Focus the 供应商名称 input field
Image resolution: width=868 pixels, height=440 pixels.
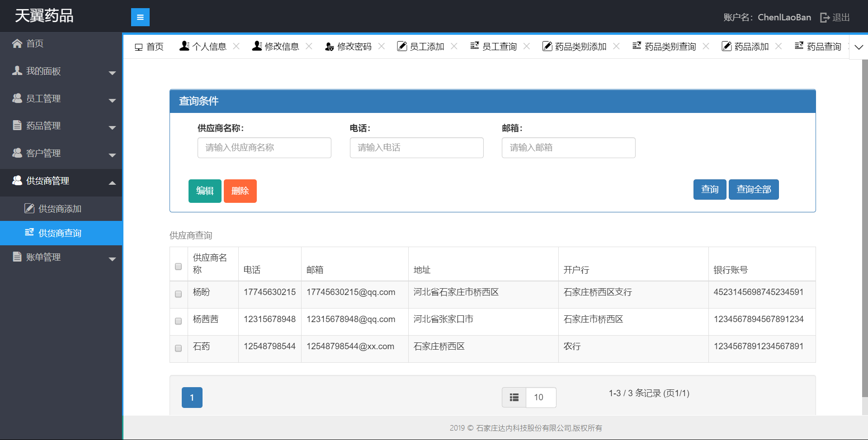tap(264, 148)
